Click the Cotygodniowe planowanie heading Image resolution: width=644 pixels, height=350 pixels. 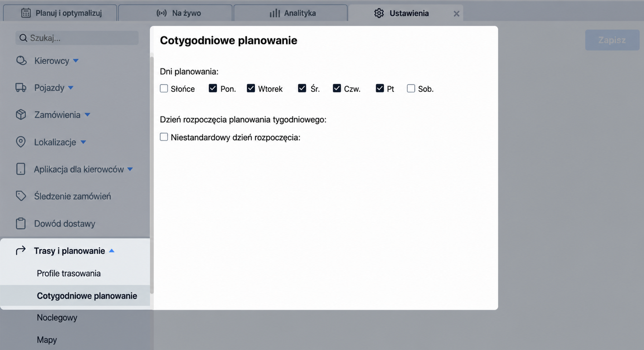(228, 40)
